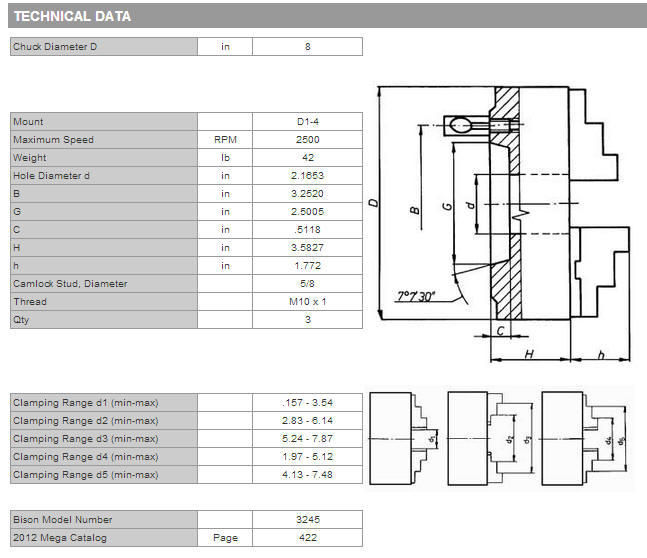Open the d2 d3 clamping diagram
647x558 pixels.
pos(491,438)
